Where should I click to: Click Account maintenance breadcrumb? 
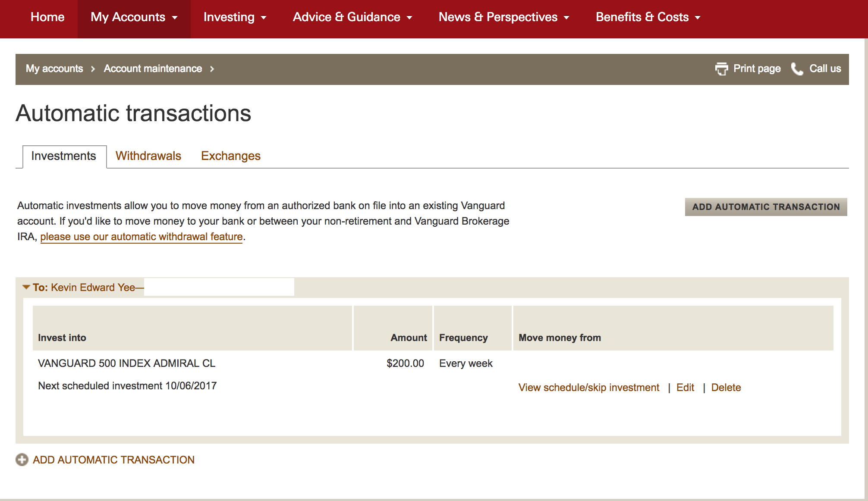[x=153, y=69]
